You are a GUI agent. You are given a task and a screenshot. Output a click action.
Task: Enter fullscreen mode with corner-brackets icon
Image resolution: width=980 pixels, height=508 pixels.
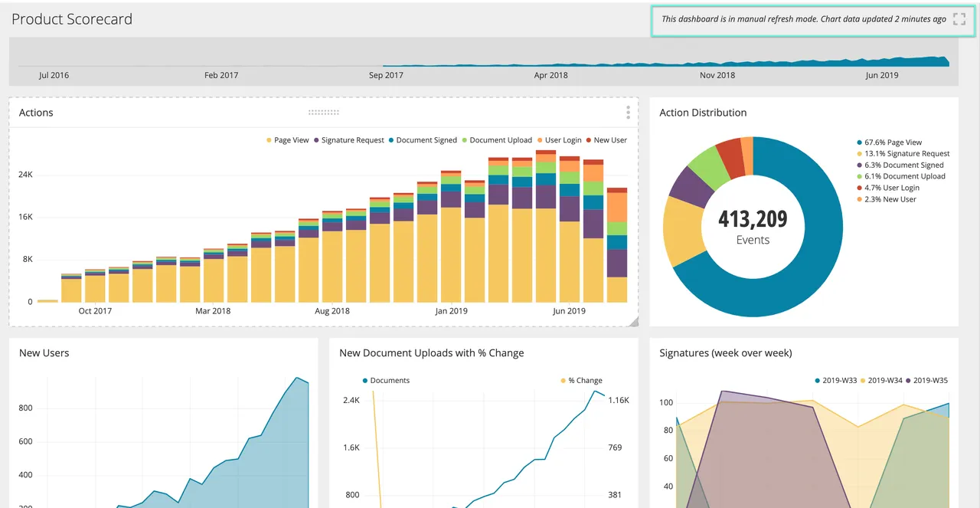[x=959, y=19]
